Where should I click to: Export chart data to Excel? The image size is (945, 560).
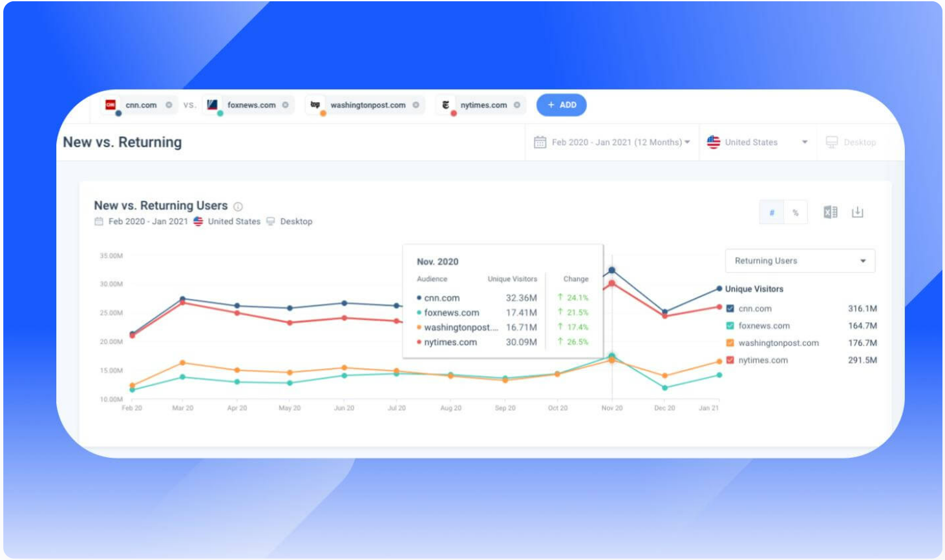pyautogui.click(x=831, y=212)
